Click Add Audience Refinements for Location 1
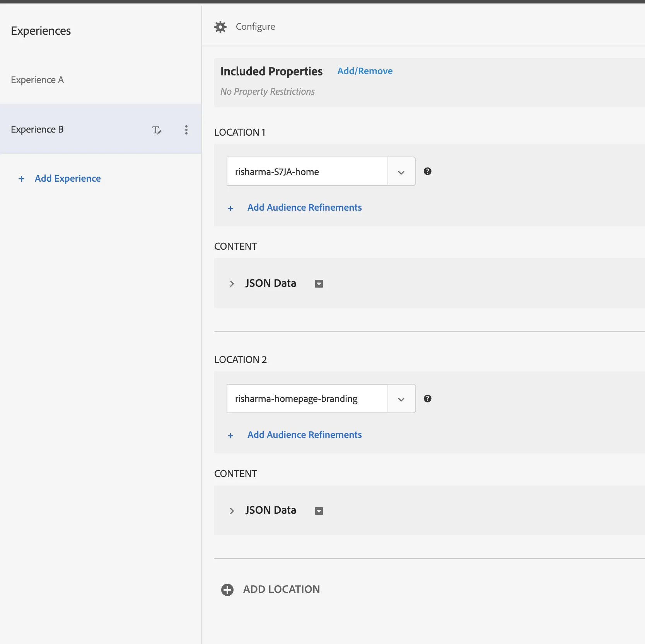Screen dimensions: 645x644 point(304,208)
